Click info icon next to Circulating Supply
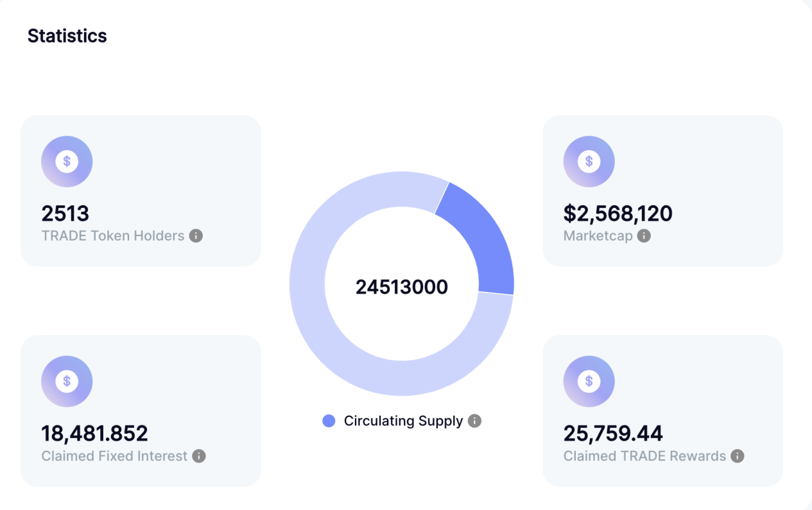This screenshot has width=812, height=510. (474, 421)
